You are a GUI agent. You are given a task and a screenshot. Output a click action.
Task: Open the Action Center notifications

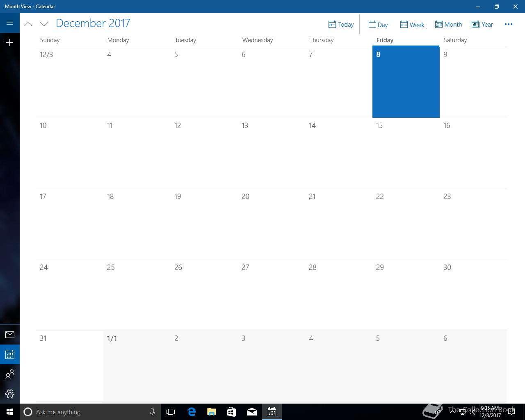coord(511,412)
